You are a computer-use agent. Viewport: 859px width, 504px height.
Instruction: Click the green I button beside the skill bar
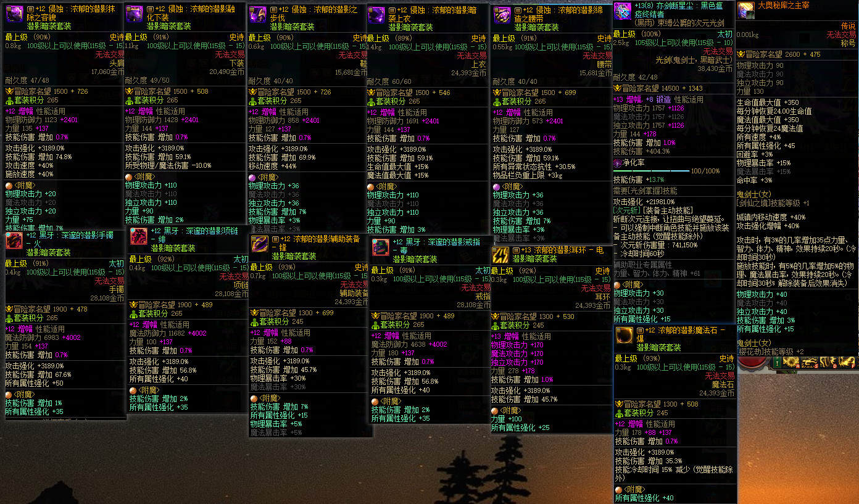pos(777,363)
